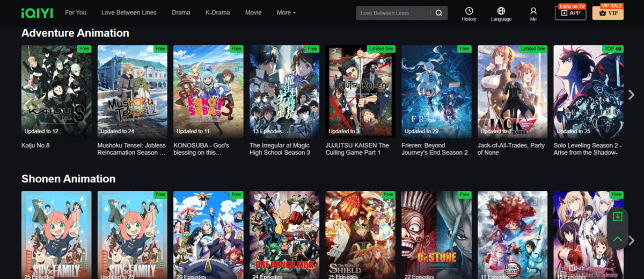
Task: Switch to the Drama tab
Action: coord(181,12)
